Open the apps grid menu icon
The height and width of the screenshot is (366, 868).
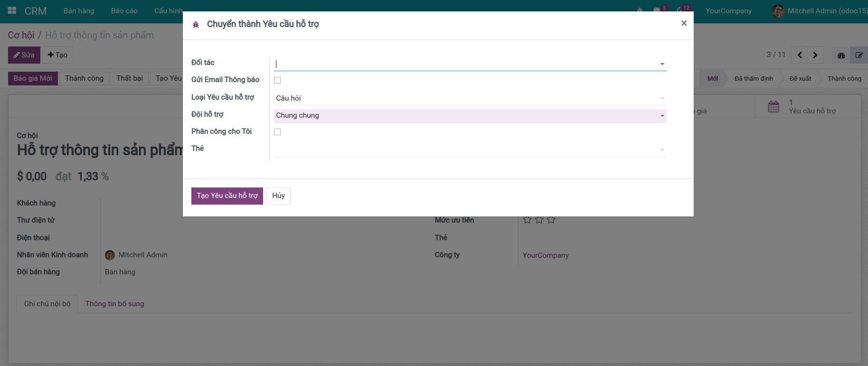pyautogui.click(x=12, y=10)
